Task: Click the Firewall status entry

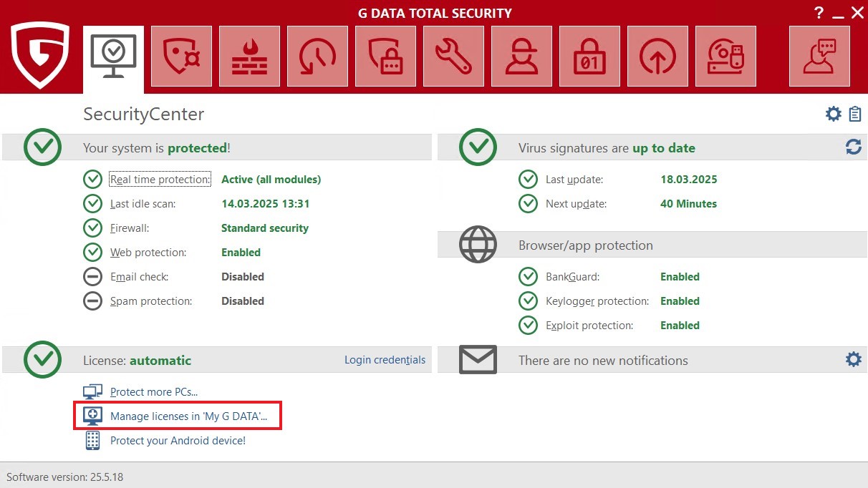Action: [x=130, y=228]
